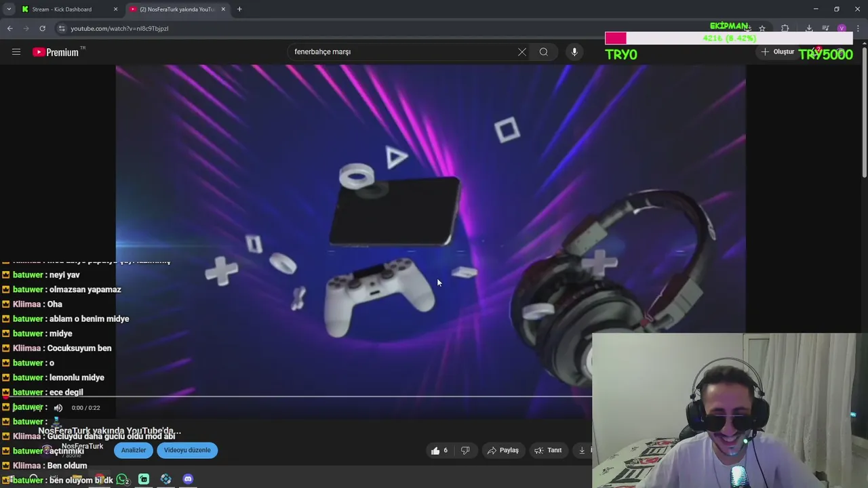Submit search with the magnifier icon
Image resolution: width=868 pixels, height=488 pixels.
pos(544,52)
